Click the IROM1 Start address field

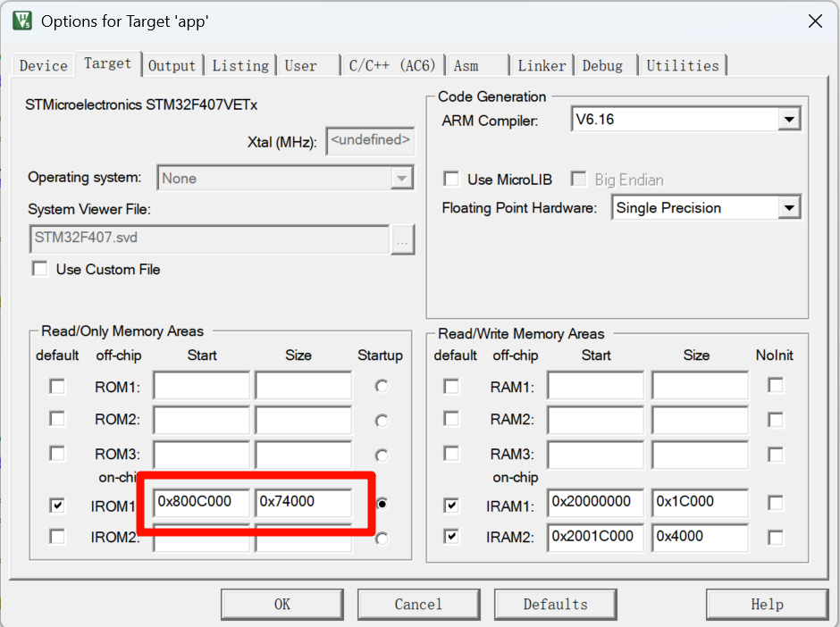(x=201, y=502)
